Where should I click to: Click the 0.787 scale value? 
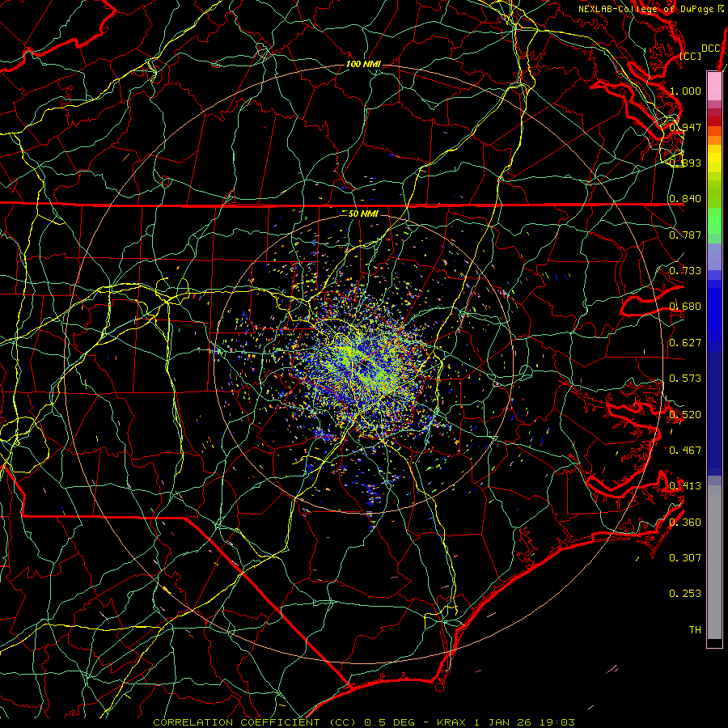[685, 235]
